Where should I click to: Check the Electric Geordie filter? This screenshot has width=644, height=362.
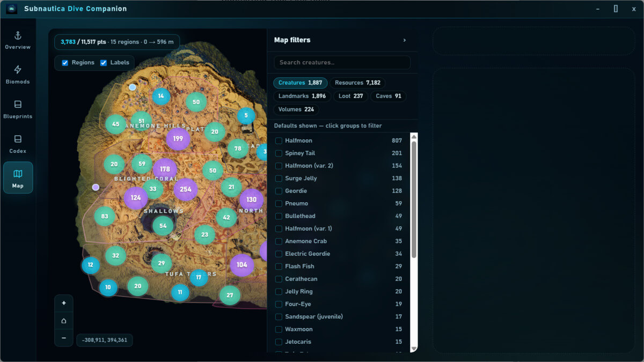pyautogui.click(x=279, y=254)
